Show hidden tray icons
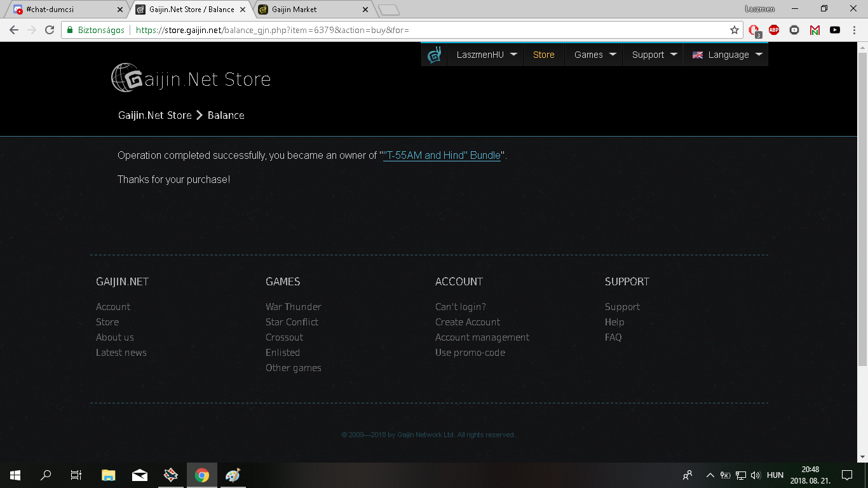The width and height of the screenshot is (868, 488). pyautogui.click(x=710, y=475)
